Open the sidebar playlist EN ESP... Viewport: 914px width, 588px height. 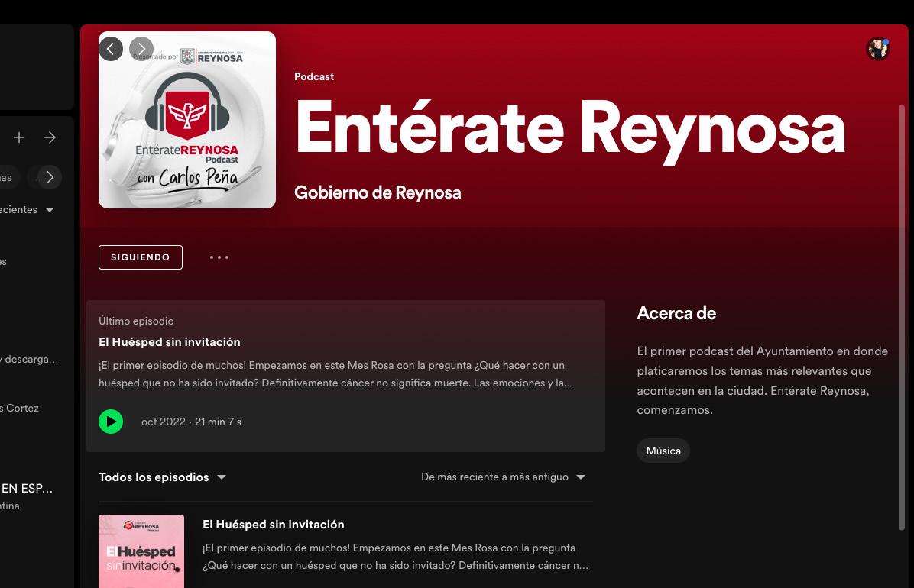pyautogui.click(x=27, y=489)
